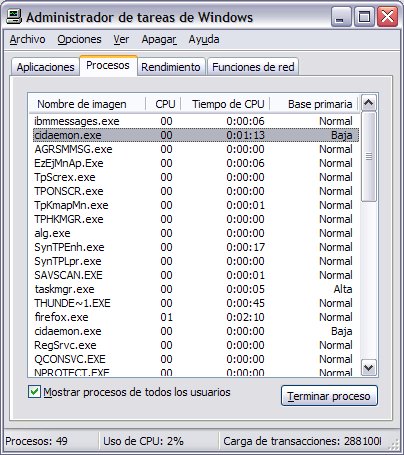The image size is (404, 455).
Task: Click the vertical scrollbar thumb
Action: 369,156
